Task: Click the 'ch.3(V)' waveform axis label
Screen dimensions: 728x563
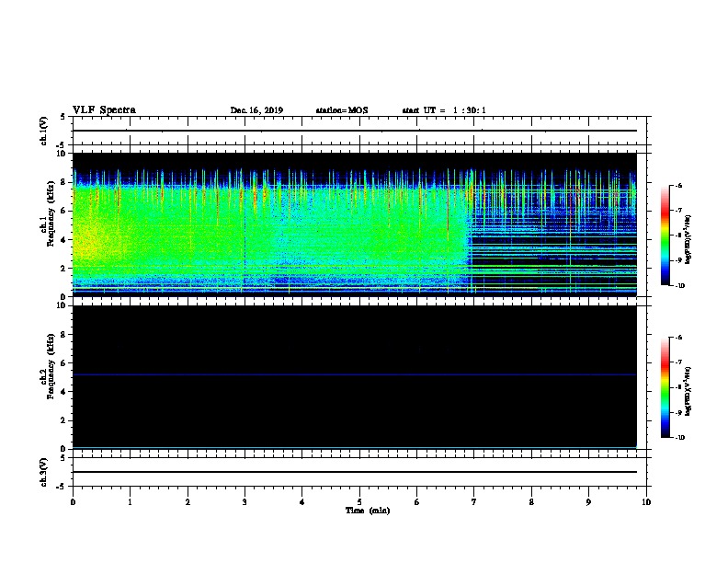Action: click(43, 472)
